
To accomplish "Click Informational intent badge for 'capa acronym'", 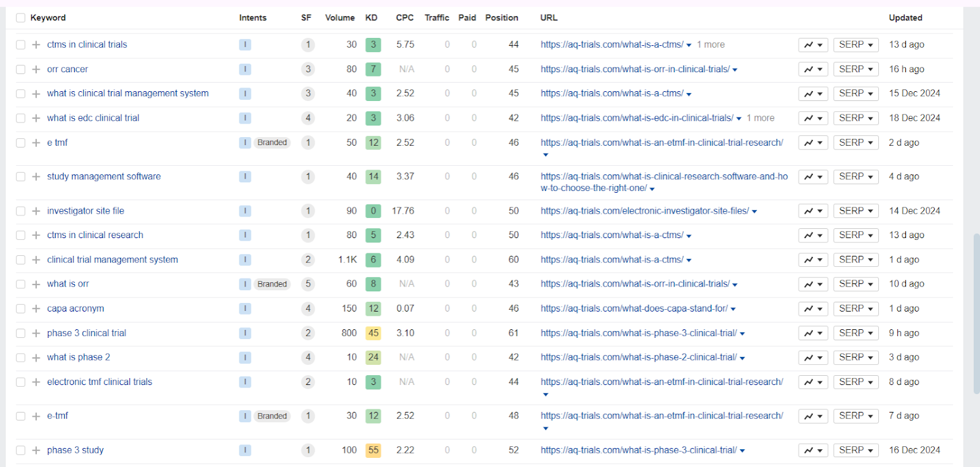I will click(245, 308).
